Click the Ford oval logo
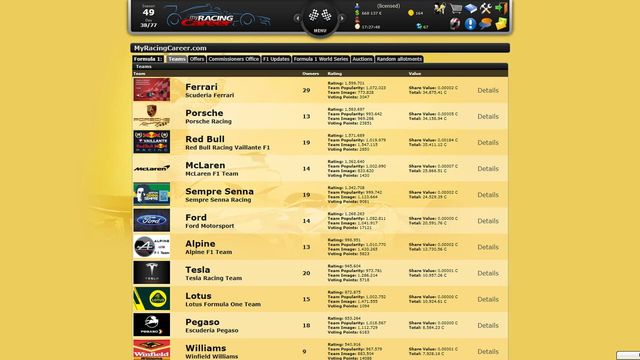 pyautogui.click(x=151, y=220)
